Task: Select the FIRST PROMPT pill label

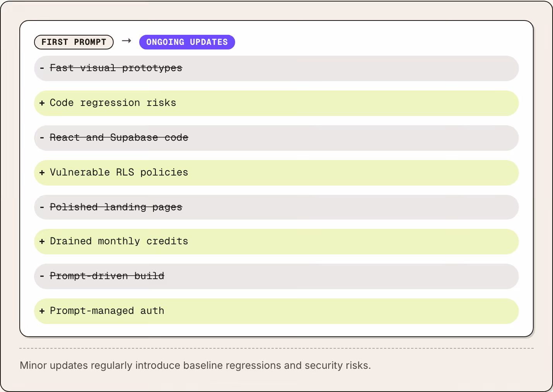Action: pyautogui.click(x=74, y=42)
